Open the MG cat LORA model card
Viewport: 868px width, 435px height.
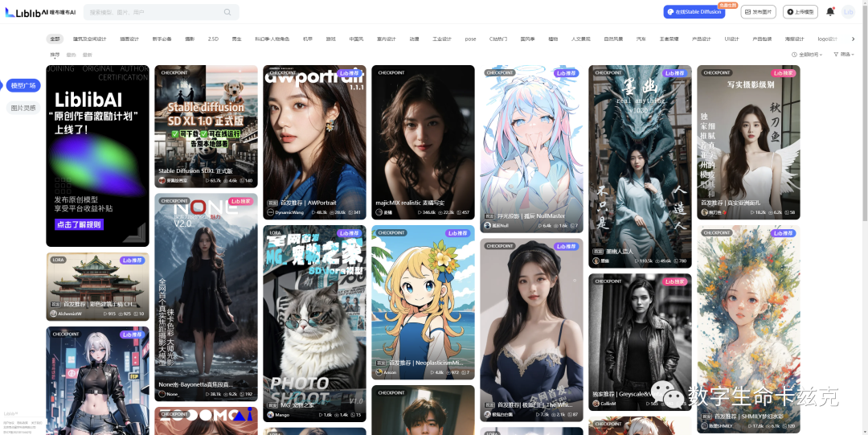[x=314, y=323]
